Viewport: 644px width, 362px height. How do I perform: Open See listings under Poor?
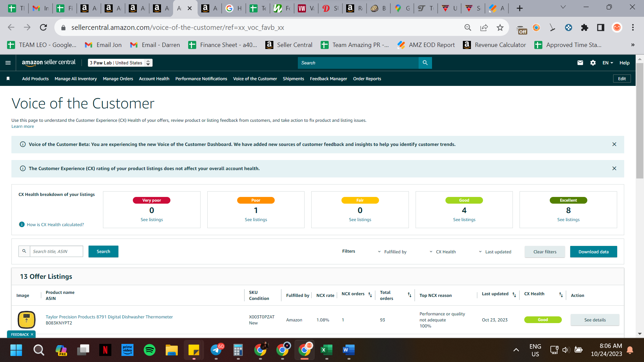click(x=256, y=219)
